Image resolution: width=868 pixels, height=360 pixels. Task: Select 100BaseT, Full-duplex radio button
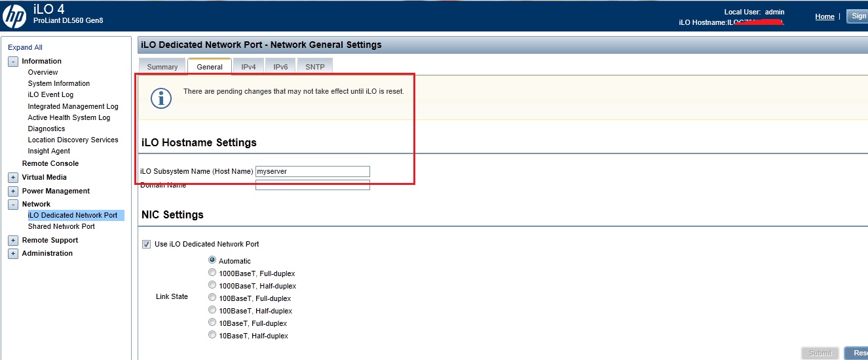(212, 298)
